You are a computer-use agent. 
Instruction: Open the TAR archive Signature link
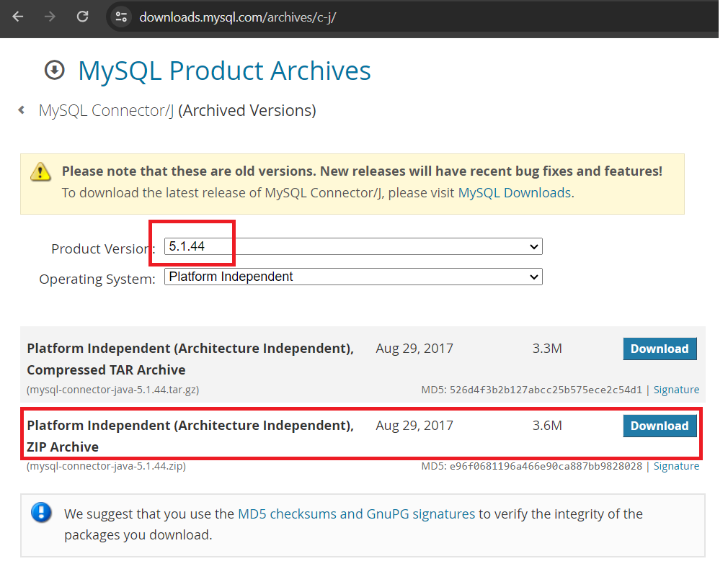676,390
